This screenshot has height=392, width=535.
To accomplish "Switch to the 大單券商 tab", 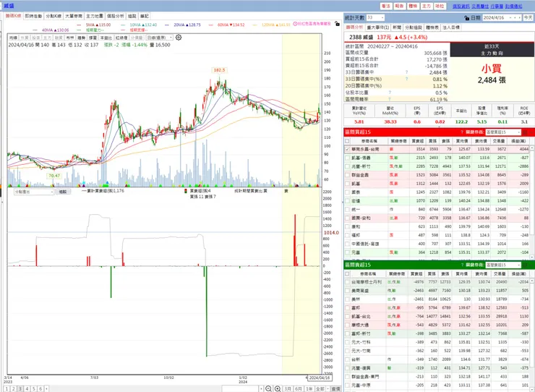I will (x=74, y=16).
